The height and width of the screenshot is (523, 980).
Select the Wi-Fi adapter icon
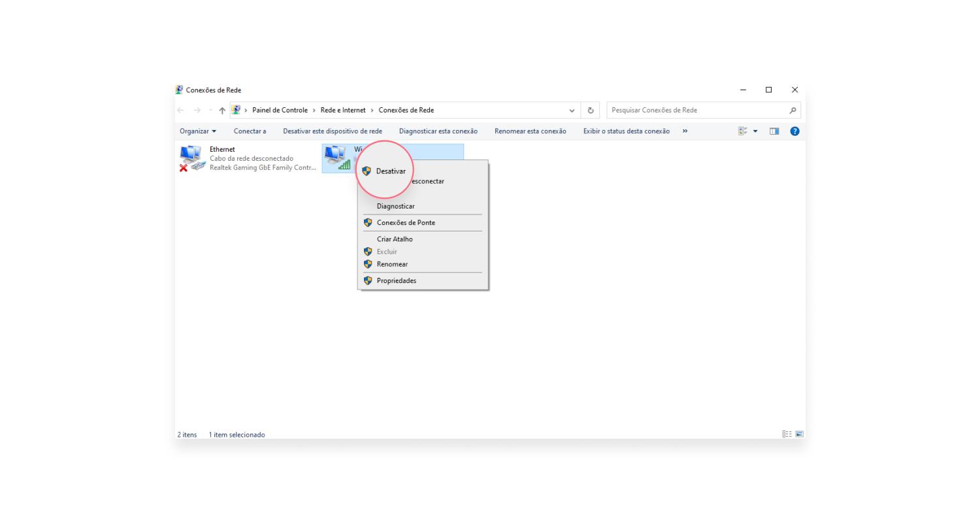pyautogui.click(x=337, y=158)
